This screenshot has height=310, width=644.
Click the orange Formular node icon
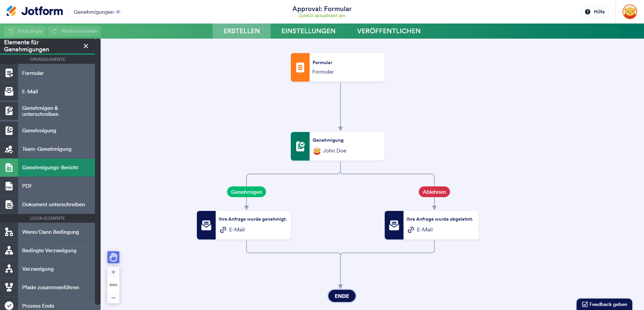[x=300, y=68]
